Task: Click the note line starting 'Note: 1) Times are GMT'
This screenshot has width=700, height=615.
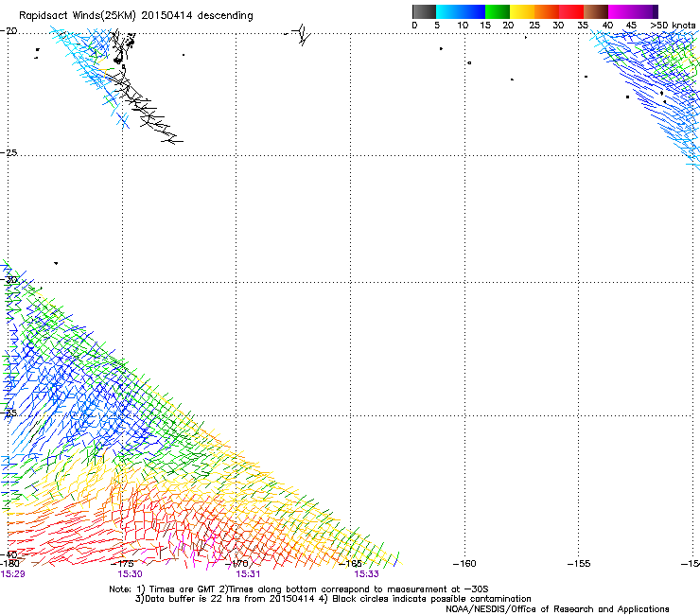Action: (299, 589)
